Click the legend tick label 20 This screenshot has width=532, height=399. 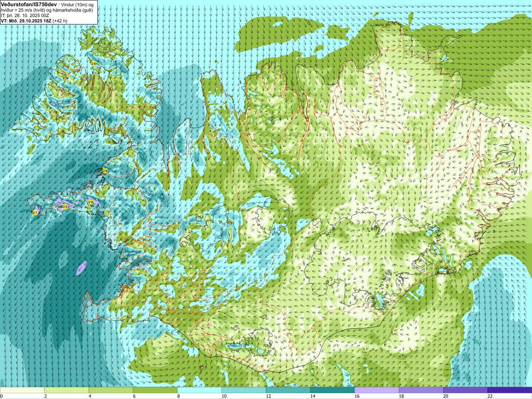[x=446, y=396]
